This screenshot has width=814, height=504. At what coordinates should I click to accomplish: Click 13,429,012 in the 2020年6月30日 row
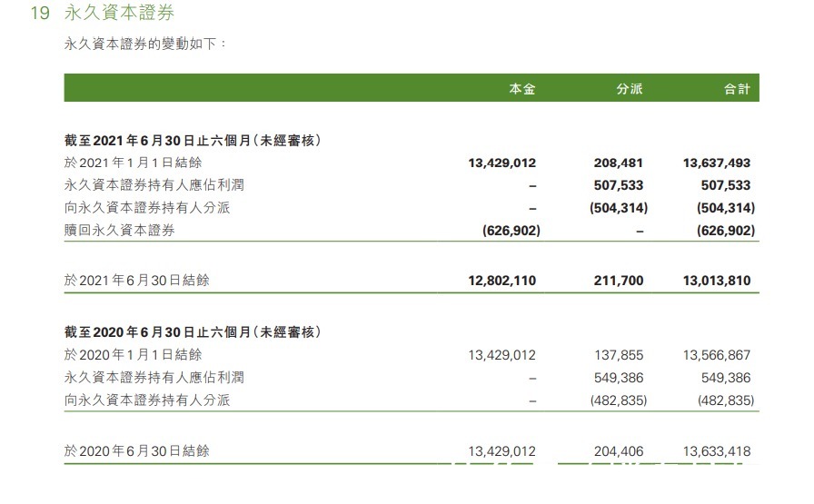(x=502, y=451)
